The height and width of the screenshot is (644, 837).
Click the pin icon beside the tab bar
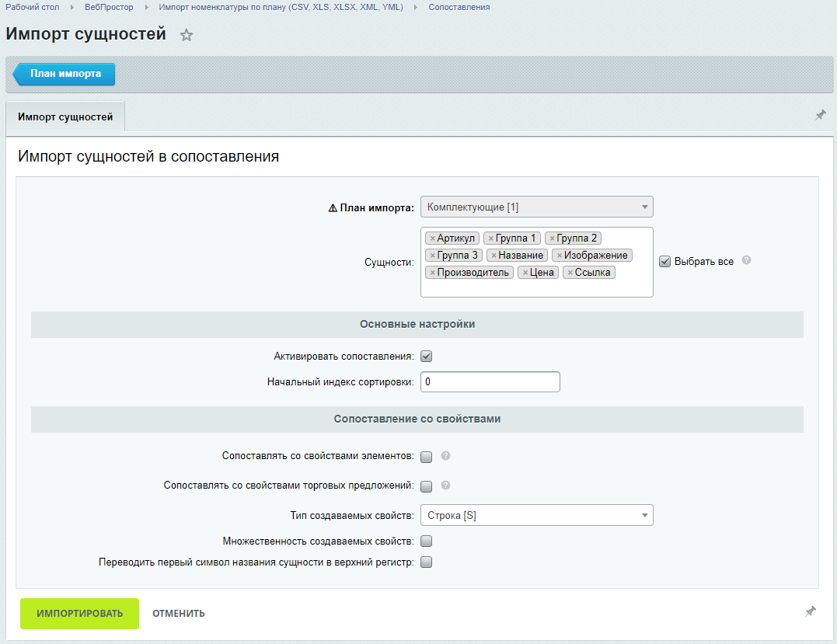point(821,115)
